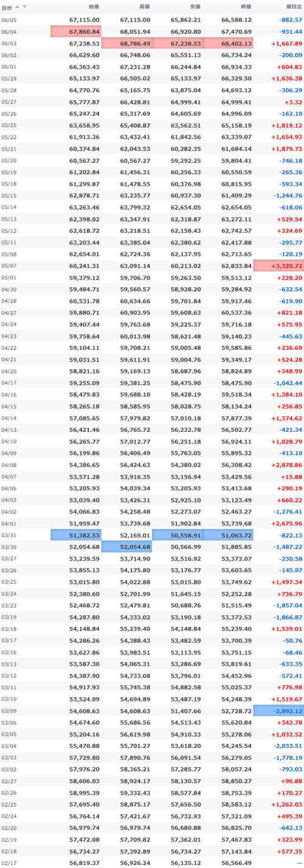The width and height of the screenshot is (304, 868).
Task: Select the 05/07 date row
Action: click(152, 265)
